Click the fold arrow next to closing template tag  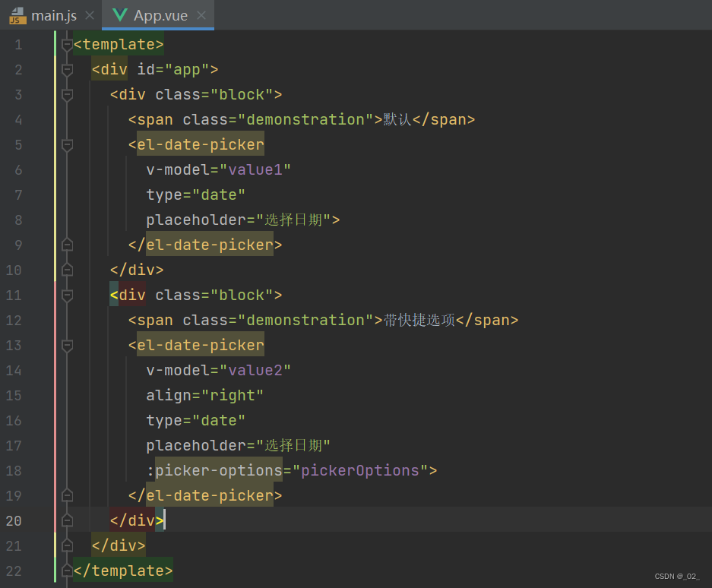click(67, 571)
